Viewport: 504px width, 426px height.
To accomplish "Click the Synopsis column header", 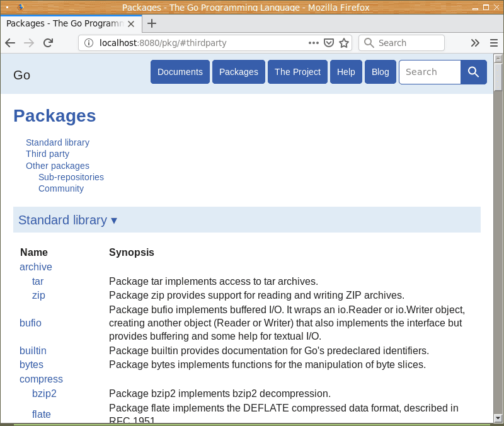I will [x=132, y=252].
